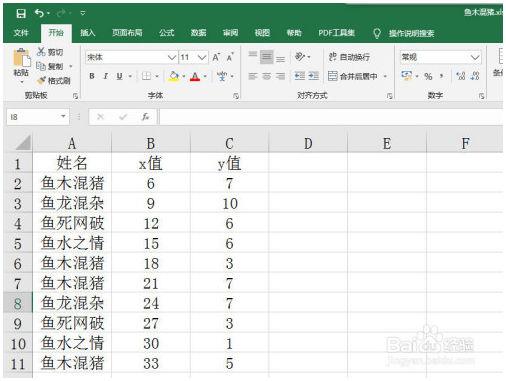This screenshot has height=381, width=506.
Task: Click the borders icon
Action: (146, 76)
